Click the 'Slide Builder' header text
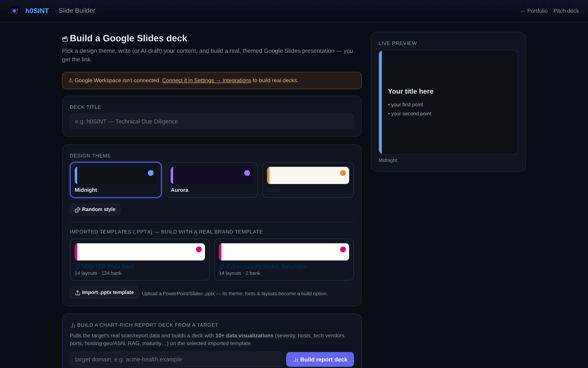This screenshot has height=368, width=588. coord(77,11)
